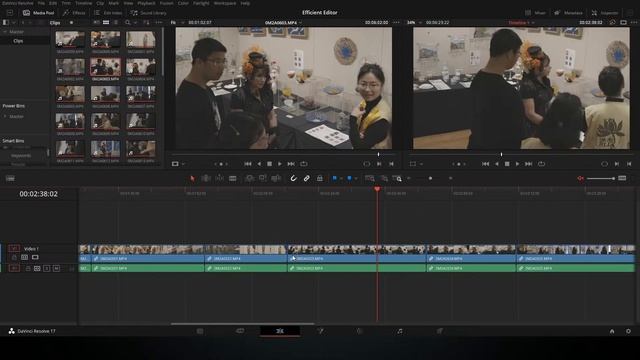Click the Detail Zoom icon
The image size is (640, 360).
coord(384,178)
